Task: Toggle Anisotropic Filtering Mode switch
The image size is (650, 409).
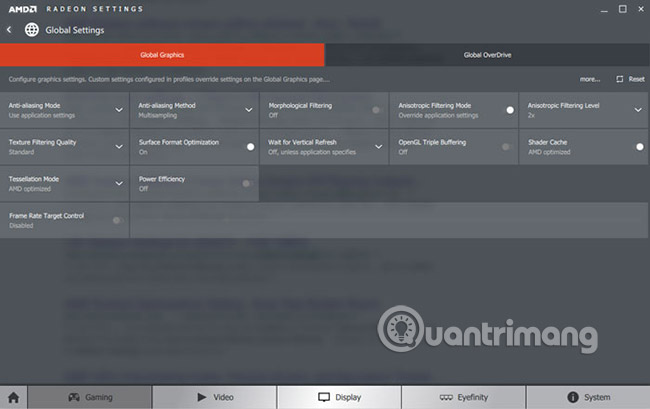Action: coord(509,110)
